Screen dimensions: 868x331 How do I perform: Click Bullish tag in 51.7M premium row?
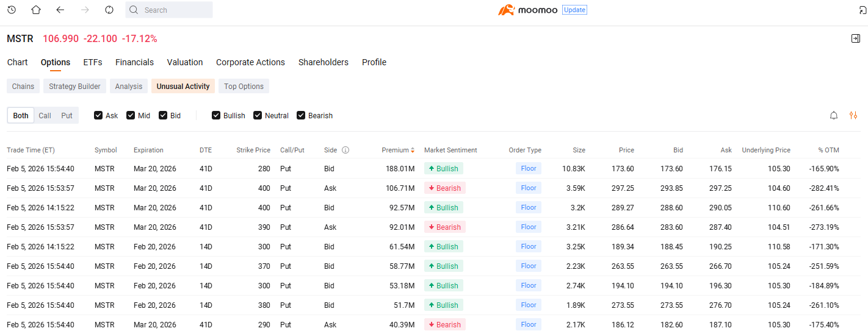444,305
